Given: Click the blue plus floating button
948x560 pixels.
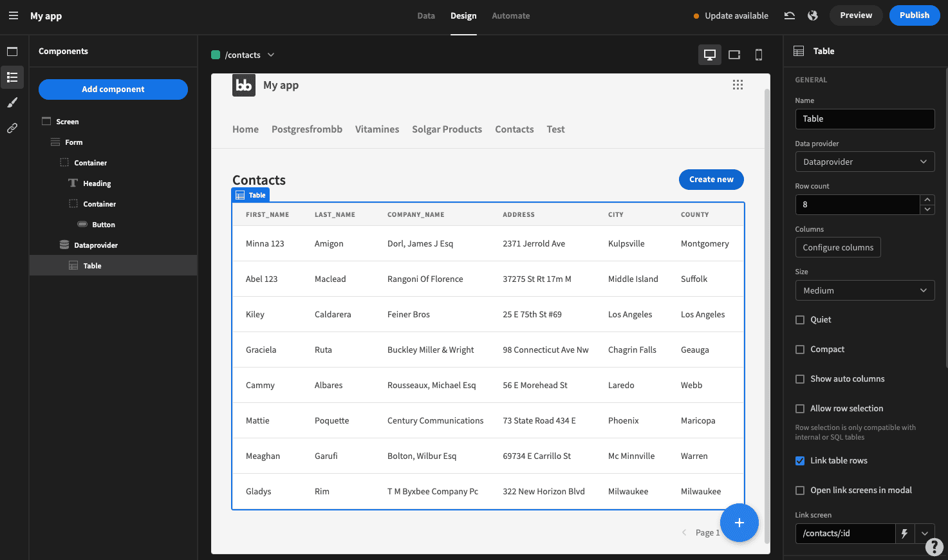Looking at the screenshot, I should point(739,523).
